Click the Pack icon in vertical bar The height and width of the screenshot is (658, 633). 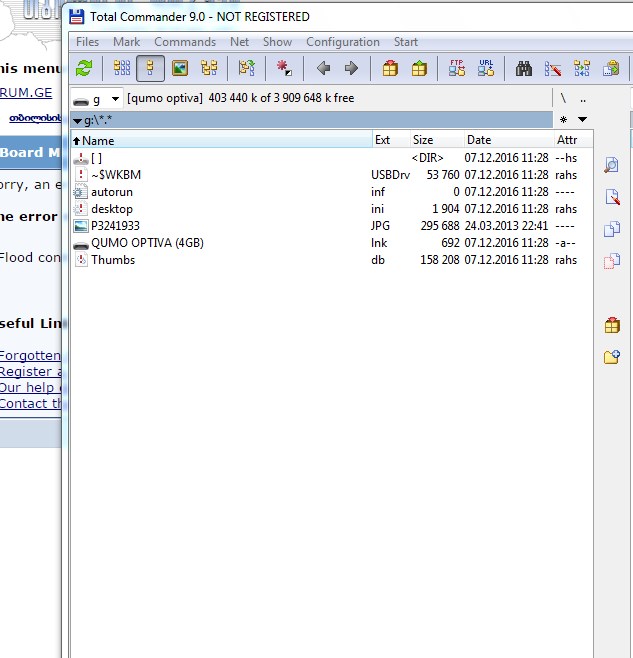[x=612, y=325]
